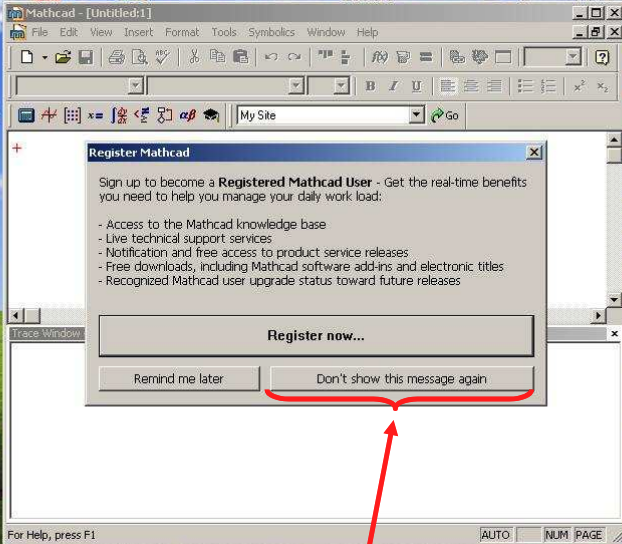
Task: Open the Calculus toolbar integral icon
Action: (118, 116)
